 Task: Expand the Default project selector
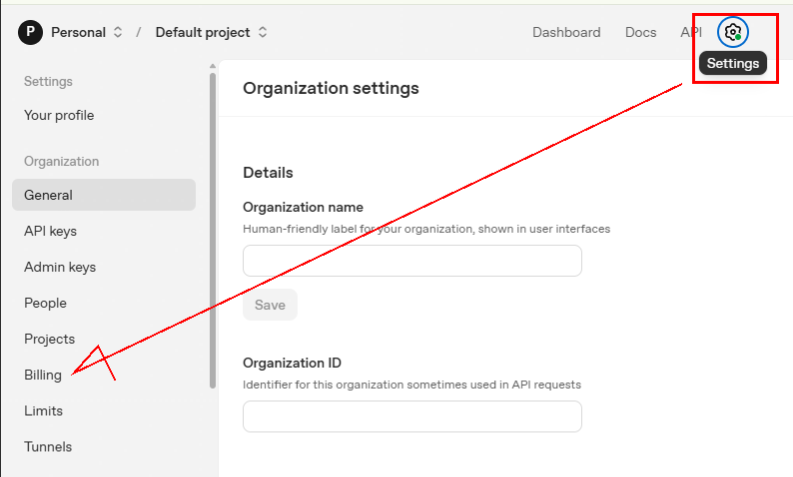[x=211, y=32]
